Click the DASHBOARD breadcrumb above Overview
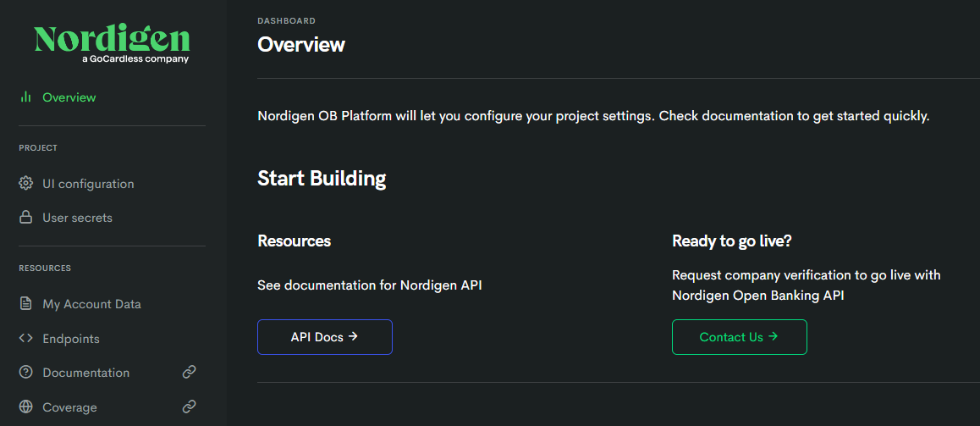Viewport: 980px width, 426px height. (x=286, y=20)
